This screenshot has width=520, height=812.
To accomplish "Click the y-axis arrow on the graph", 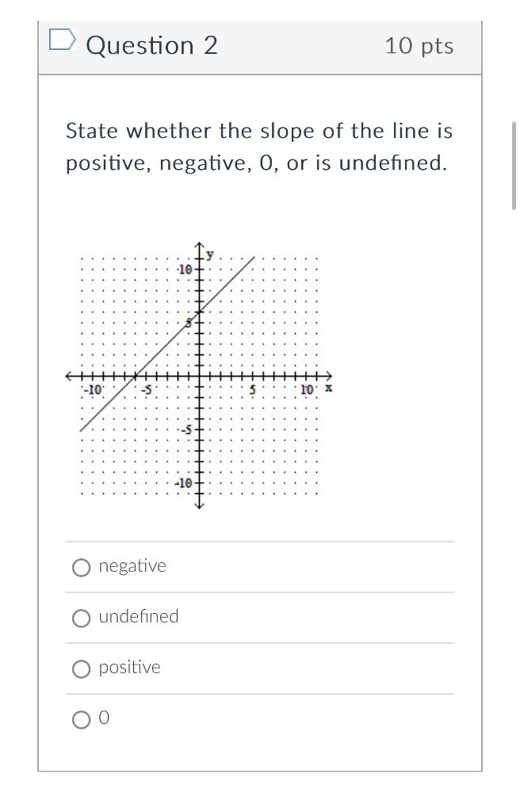I will click(x=199, y=243).
